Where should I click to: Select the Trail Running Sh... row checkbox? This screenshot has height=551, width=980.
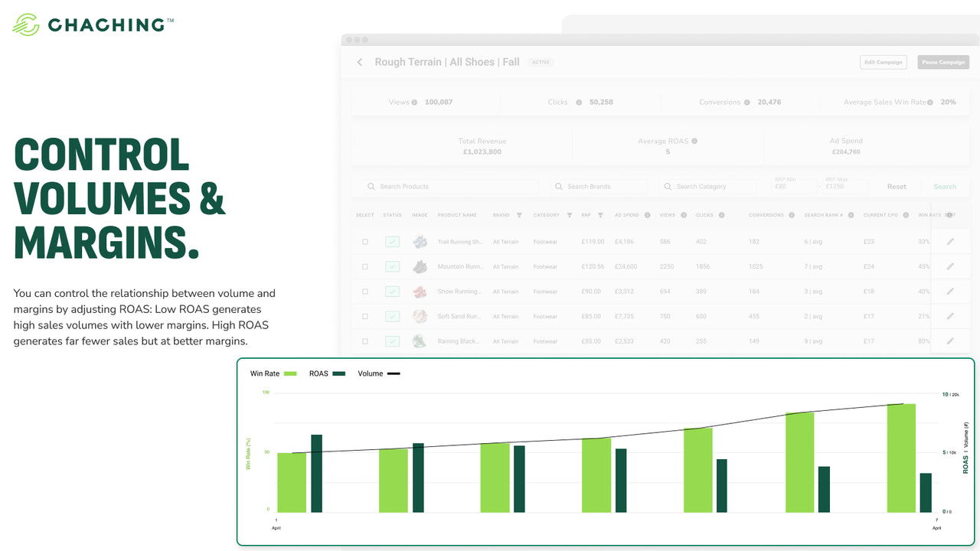(x=365, y=242)
